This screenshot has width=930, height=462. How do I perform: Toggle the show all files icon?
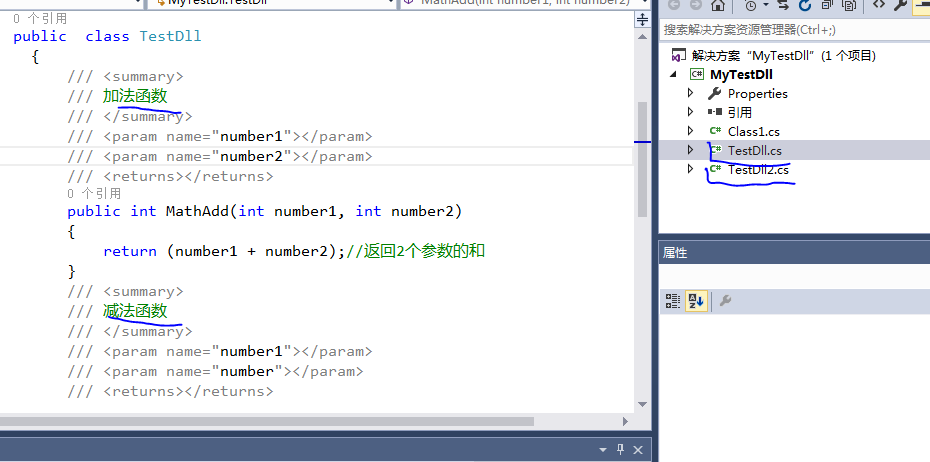pos(849,5)
